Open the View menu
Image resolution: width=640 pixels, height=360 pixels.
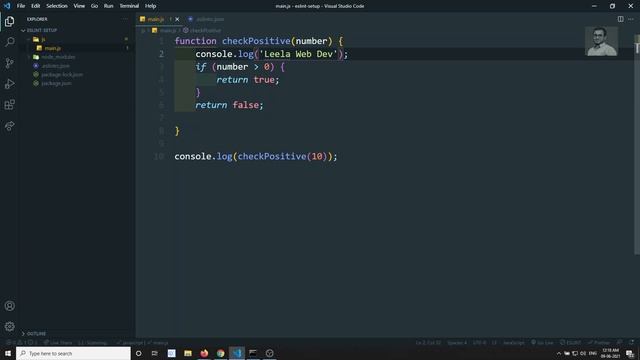click(79, 6)
